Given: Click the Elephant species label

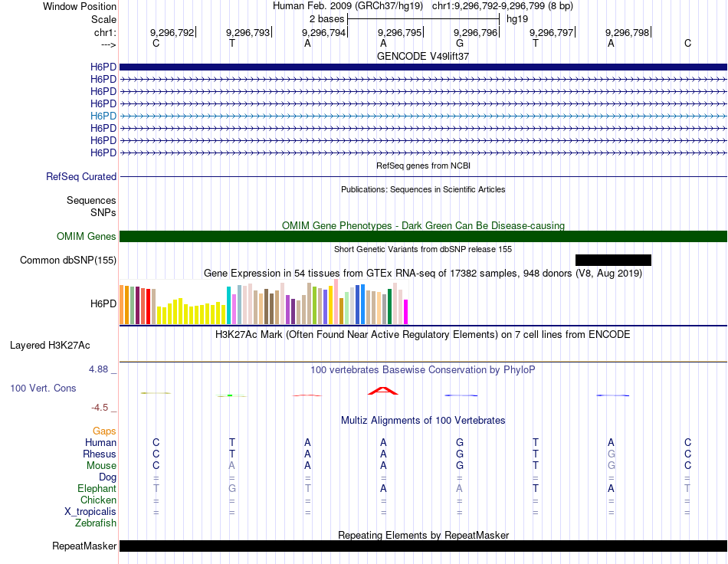Looking at the screenshot, I should click(x=97, y=488).
